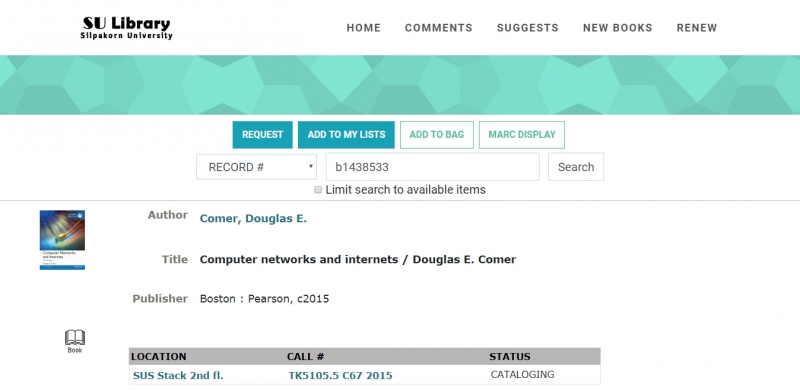Open the RENEW menu item

tap(697, 28)
